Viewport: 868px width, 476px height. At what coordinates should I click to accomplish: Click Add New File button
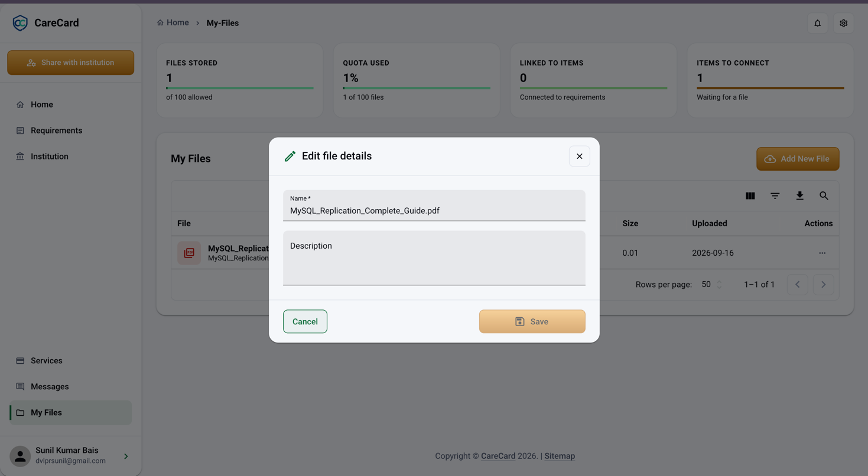(x=798, y=159)
